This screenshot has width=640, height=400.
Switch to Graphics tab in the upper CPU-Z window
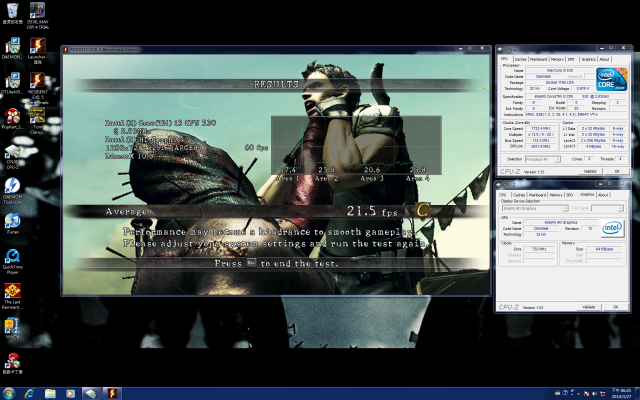588,59
